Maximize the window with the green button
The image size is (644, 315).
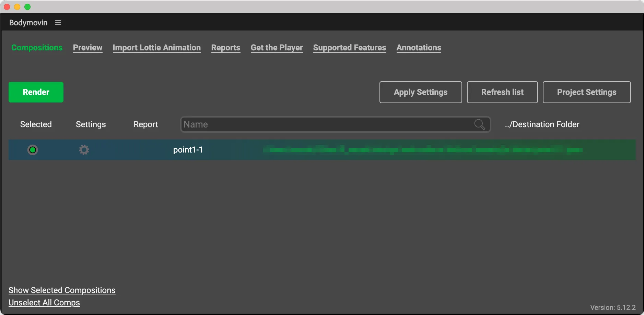(x=27, y=7)
